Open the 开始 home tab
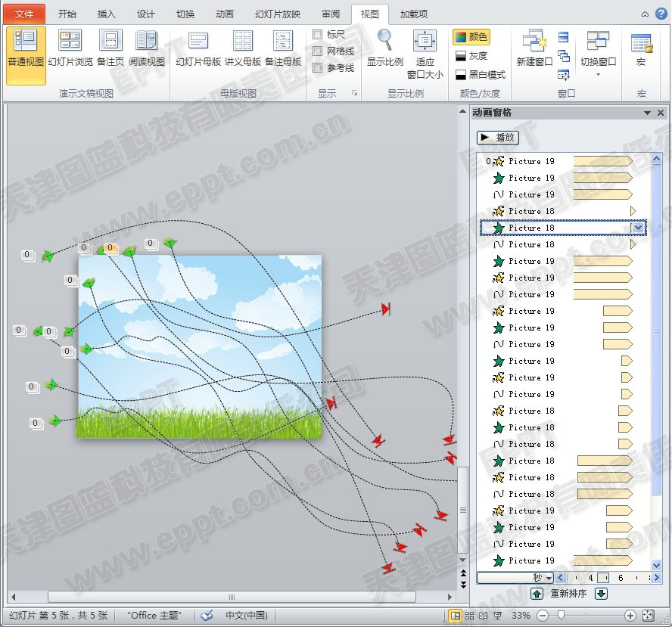Screen dimensions: 672x627 coord(67,14)
